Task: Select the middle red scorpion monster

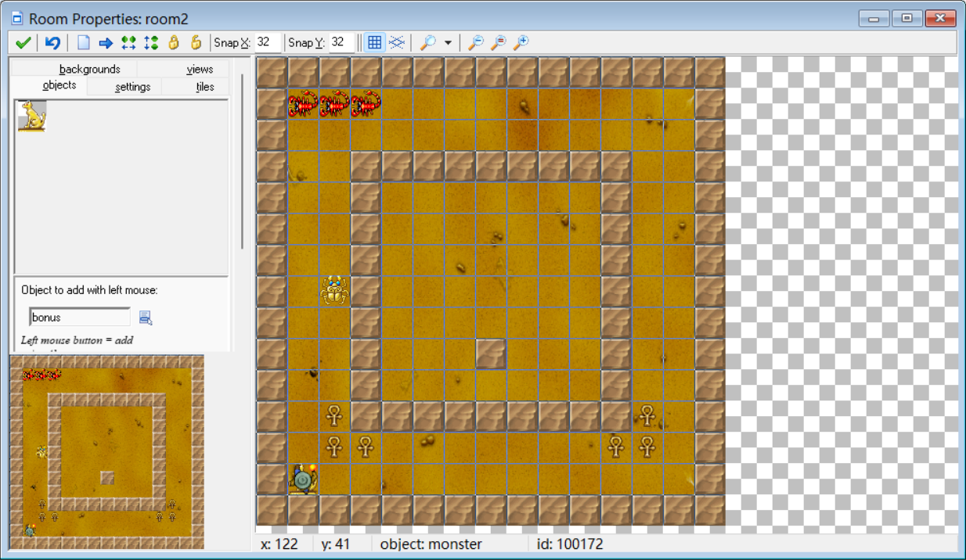Action: [x=334, y=104]
